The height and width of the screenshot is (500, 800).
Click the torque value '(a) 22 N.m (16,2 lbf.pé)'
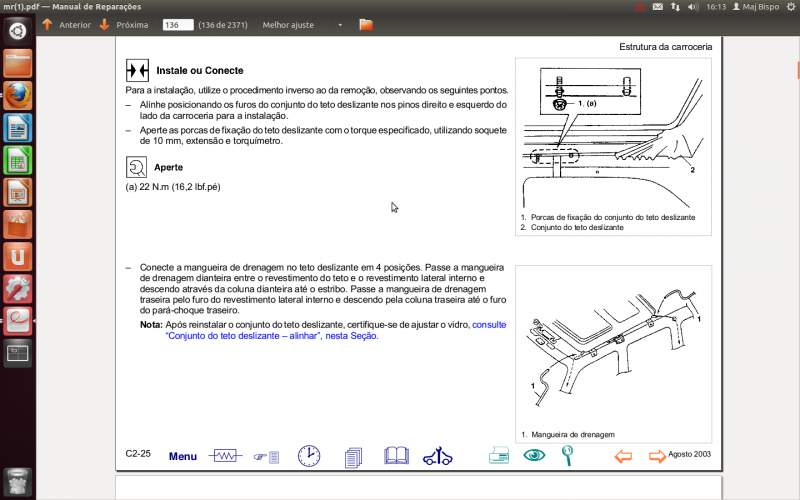click(173, 187)
